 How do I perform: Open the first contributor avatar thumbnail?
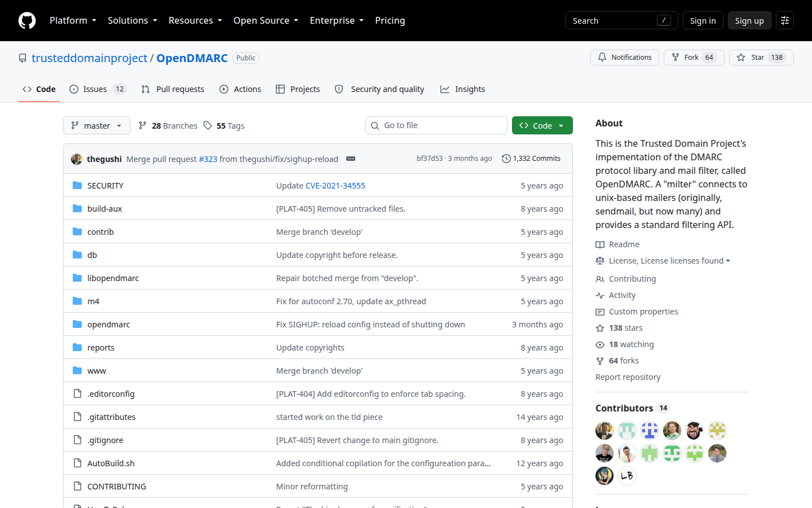click(x=604, y=431)
